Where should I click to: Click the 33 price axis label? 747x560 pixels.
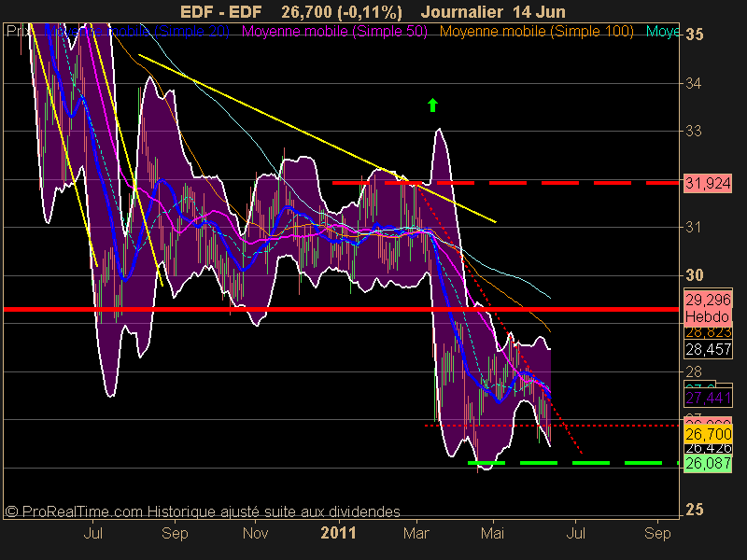coord(694,131)
